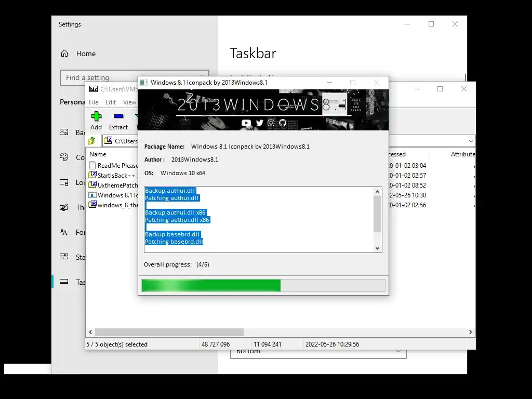Open Colors settings palette icon

(x=64, y=157)
